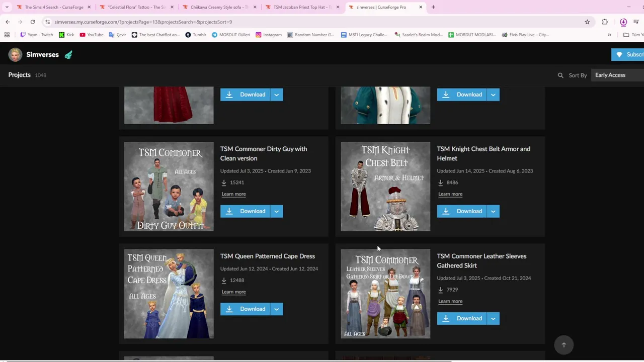Open the browser extensions puzzle icon
This screenshot has height=362, width=644.
(605, 22)
